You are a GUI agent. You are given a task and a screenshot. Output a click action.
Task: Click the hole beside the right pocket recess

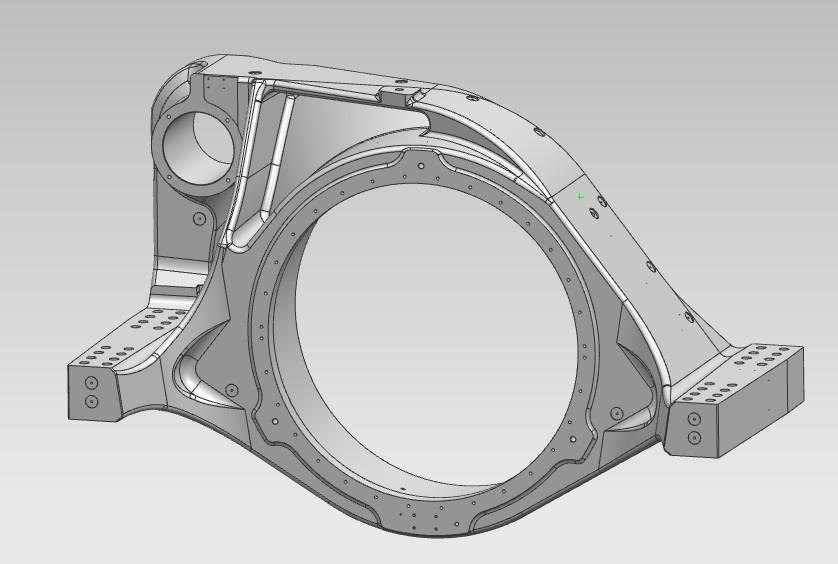[617, 413]
